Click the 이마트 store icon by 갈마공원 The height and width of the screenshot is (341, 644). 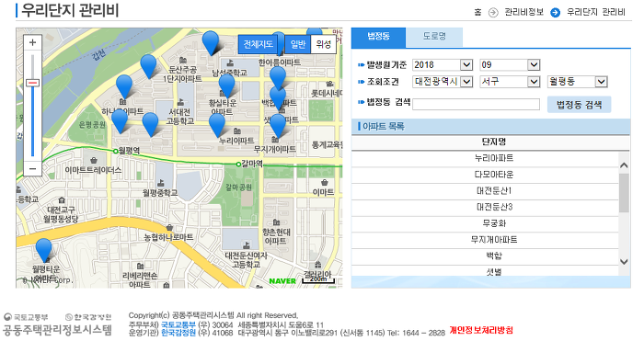point(325,183)
